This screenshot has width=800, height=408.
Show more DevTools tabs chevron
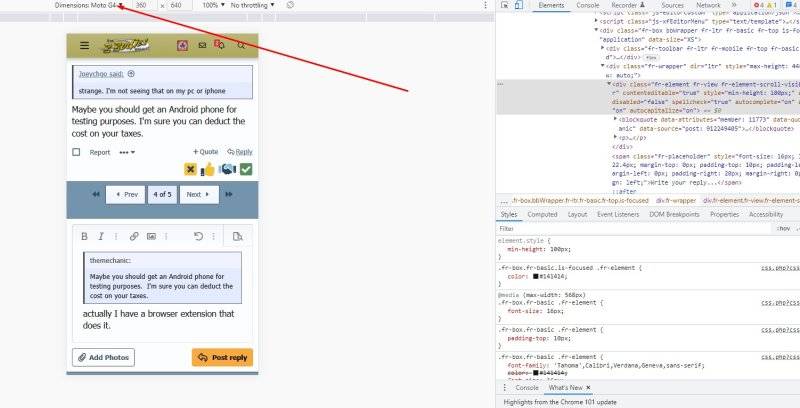734,5
